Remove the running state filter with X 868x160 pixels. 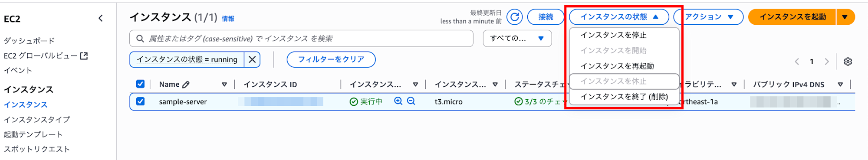[x=252, y=59]
